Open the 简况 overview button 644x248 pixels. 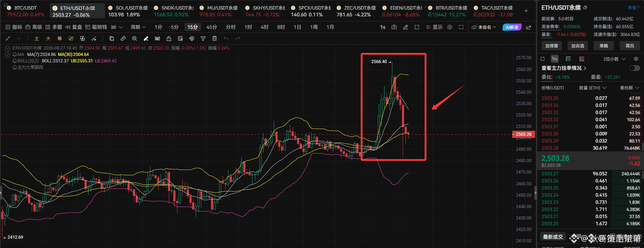pyautogui.click(x=630, y=46)
